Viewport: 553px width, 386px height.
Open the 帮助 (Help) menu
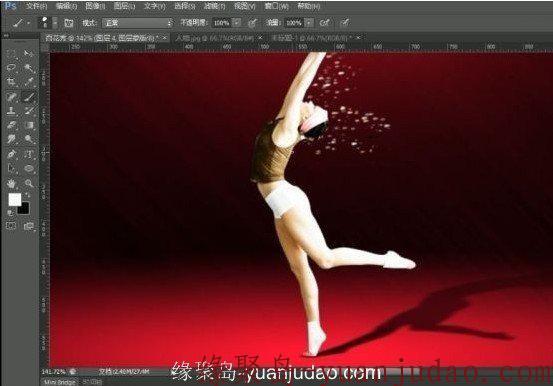point(309,6)
